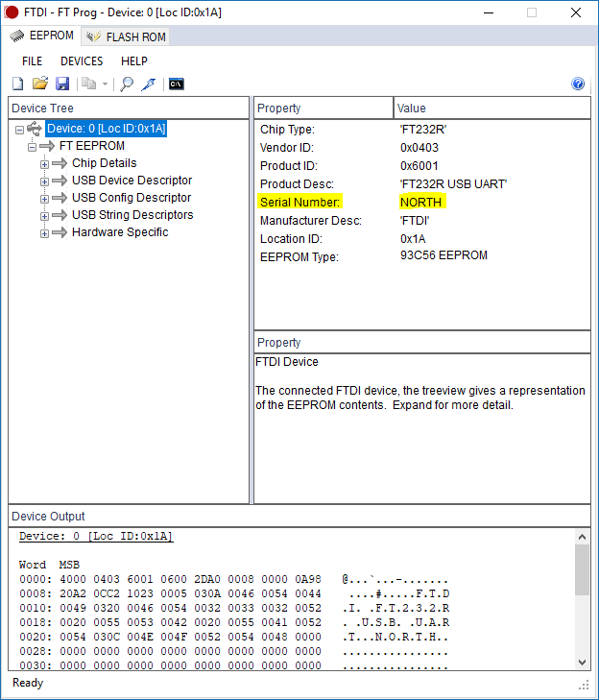Expand the Chip Details tree node
599x700 pixels.
coord(44,164)
